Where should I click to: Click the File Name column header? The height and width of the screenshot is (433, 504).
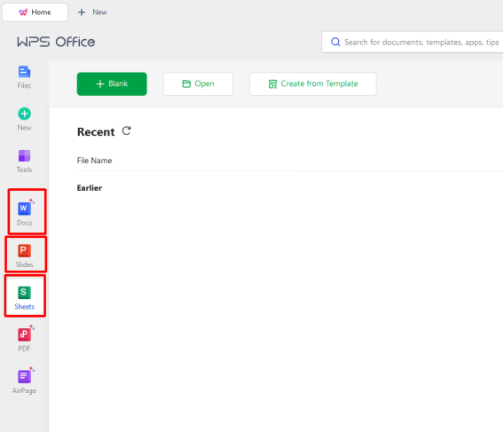tap(94, 161)
